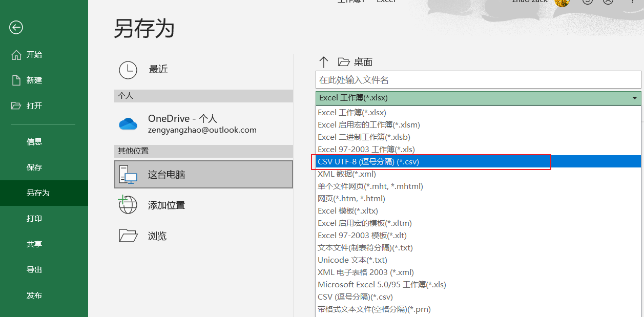The image size is (644, 317).
Task: Select 带格式文本文件(空格分隔)(*.prn) option
Action: click(x=478, y=309)
